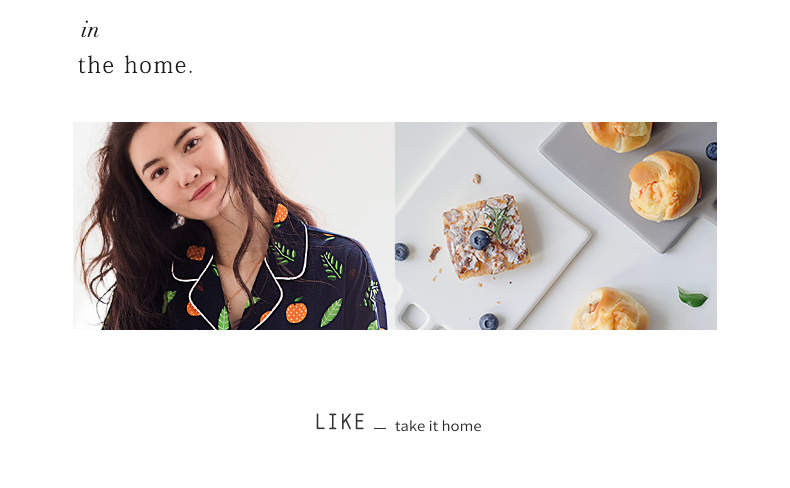Image resolution: width=790 pixels, height=488 pixels.
Task: Click 'the home.' heading text
Action: (x=136, y=65)
